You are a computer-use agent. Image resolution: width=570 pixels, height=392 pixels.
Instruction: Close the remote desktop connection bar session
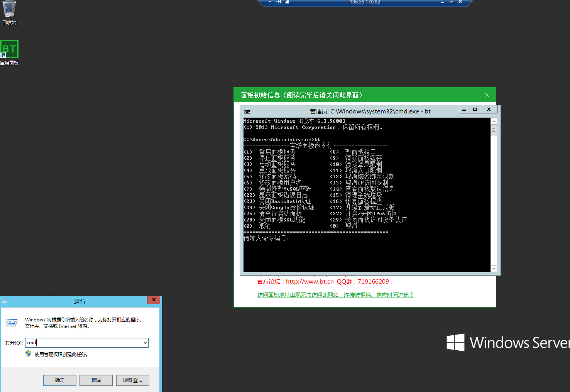[460, 2]
